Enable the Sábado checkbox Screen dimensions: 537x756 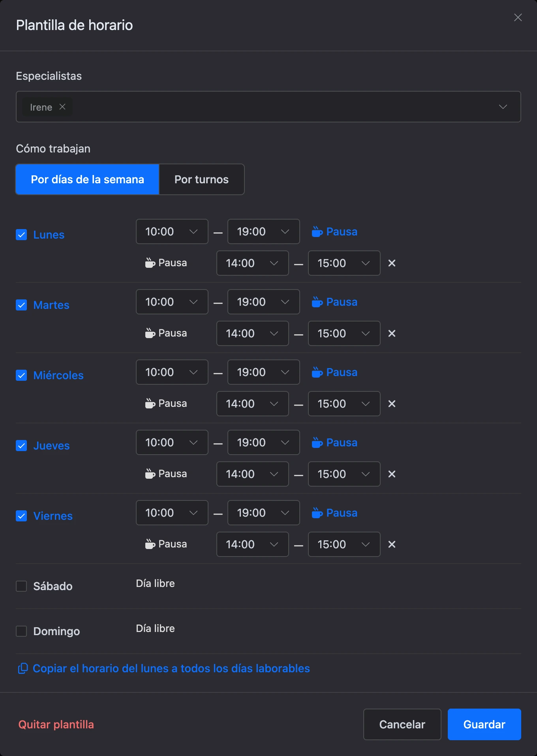[x=21, y=586]
